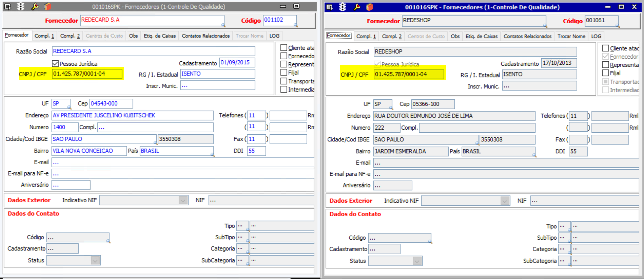644x279 pixels.
Task: Tick the Cliente atacado checkbox in the REDECARD window
Action: [284, 48]
